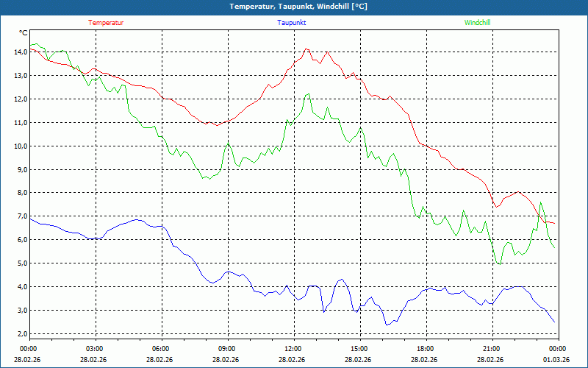Select the 09:00 time marker on the x-axis
588x368 pixels.
tap(227, 348)
